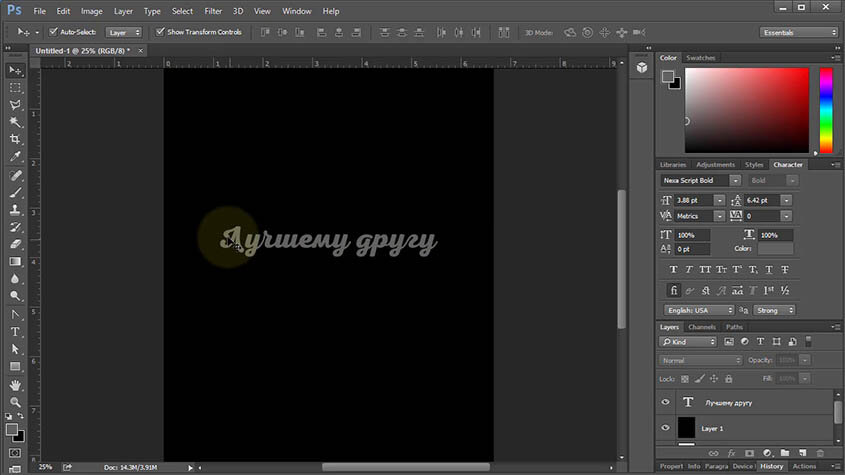Switch to the Channels tab

coord(702,327)
